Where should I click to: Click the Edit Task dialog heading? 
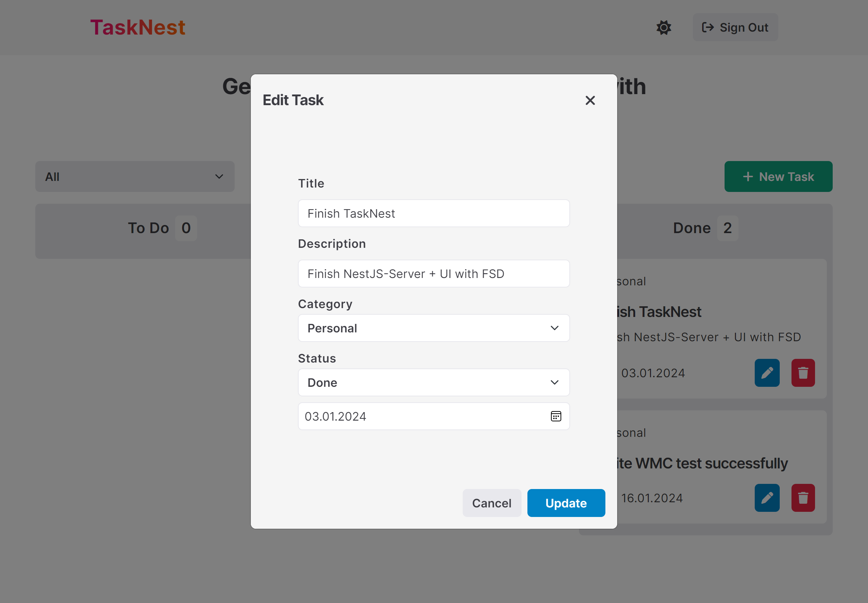293,100
